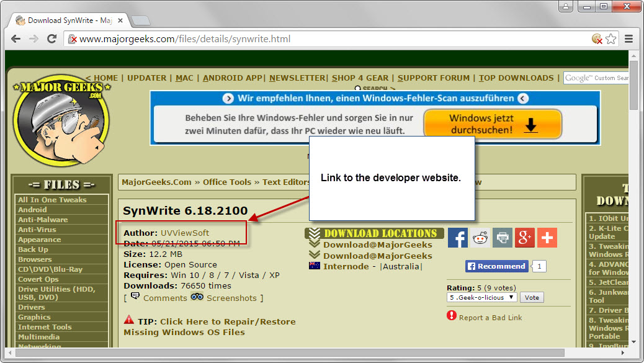Click the Facebook Recommend button

(497, 266)
